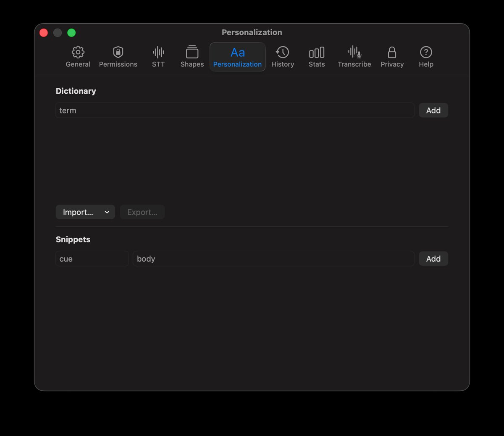Screen dimensions: 504x436
Task: Click the disabled Export button
Action: pos(142,212)
